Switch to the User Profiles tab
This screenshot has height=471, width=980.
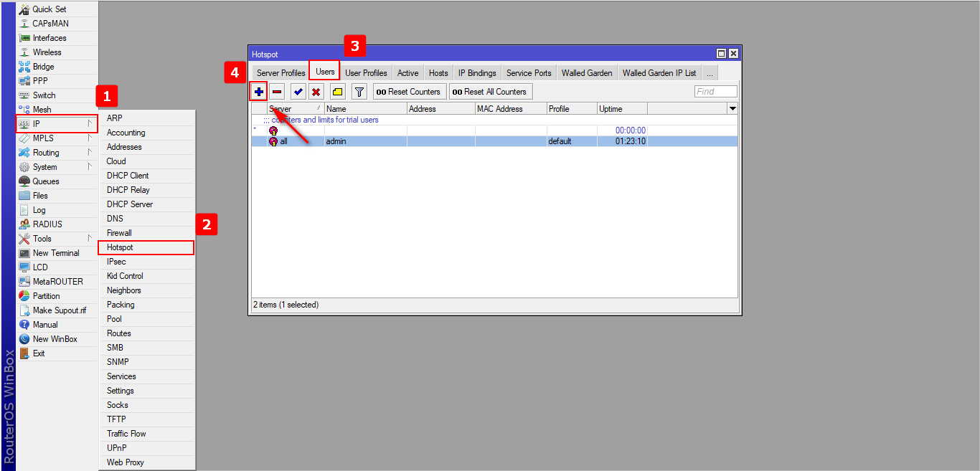click(366, 73)
